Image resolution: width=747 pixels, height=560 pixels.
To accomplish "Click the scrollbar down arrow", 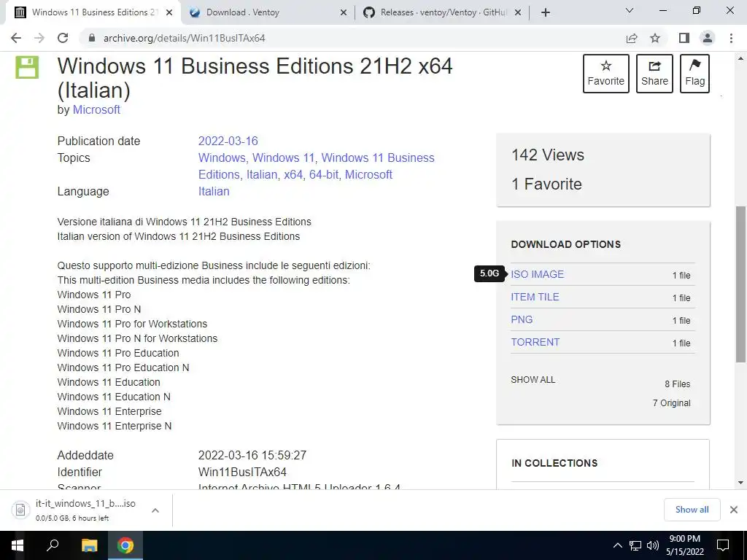I will (740, 483).
